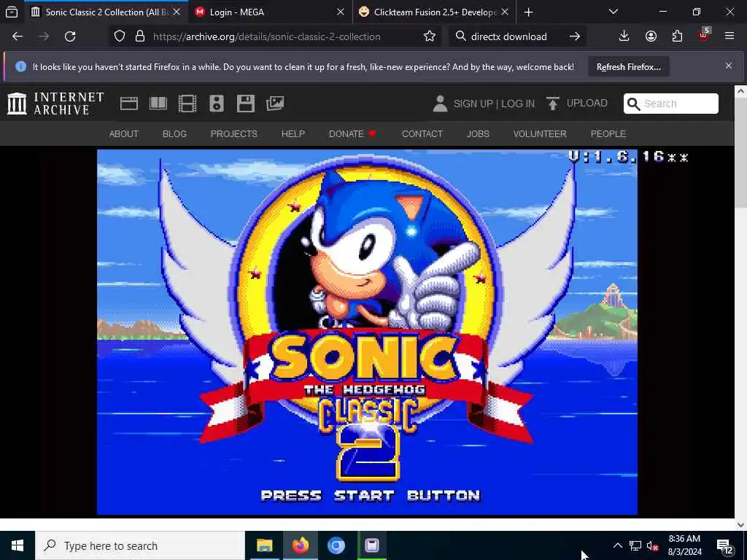Image resolution: width=747 pixels, height=560 pixels.
Task: Open a new browser tab
Action: [x=528, y=12]
